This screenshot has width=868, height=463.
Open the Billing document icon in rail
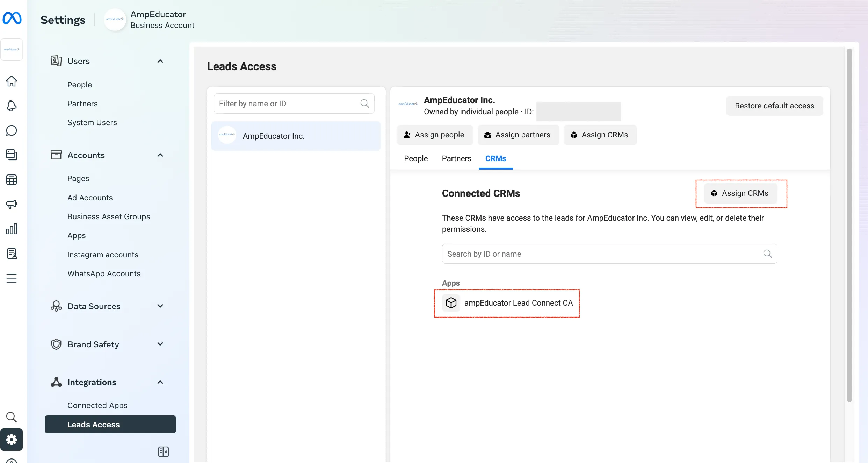12,254
